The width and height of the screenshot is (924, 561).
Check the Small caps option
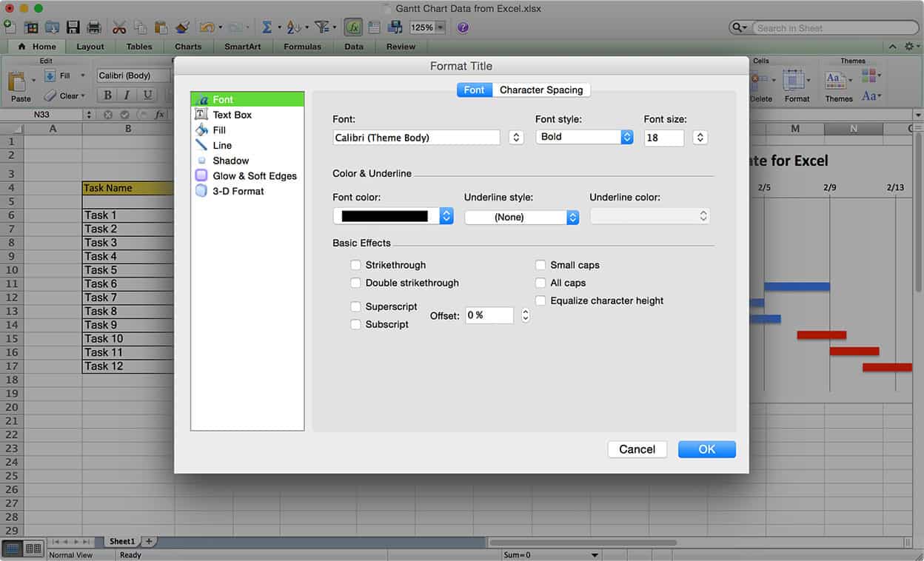(541, 265)
